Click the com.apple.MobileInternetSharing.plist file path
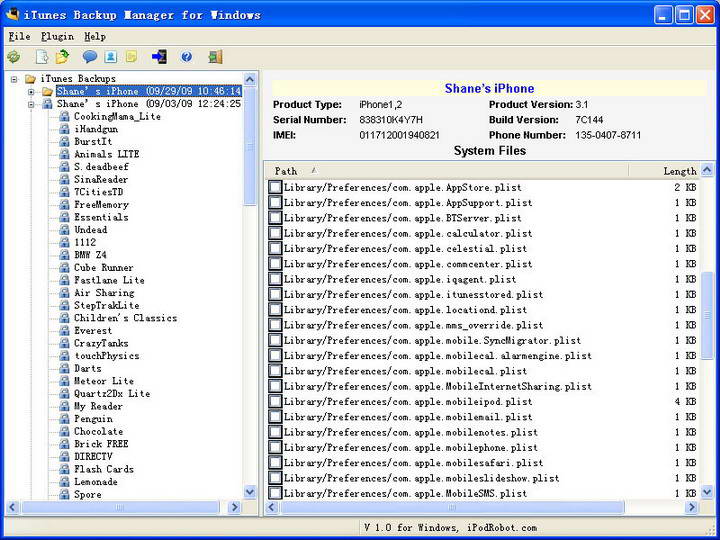 438,386
